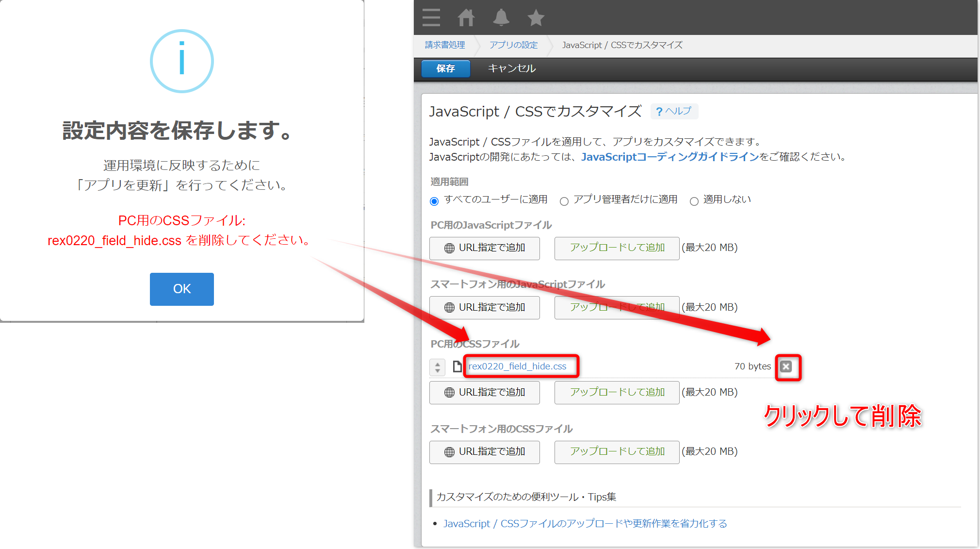Delete rex0220_field_hide.css with X icon
980x549 pixels.
pyautogui.click(x=786, y=366)
